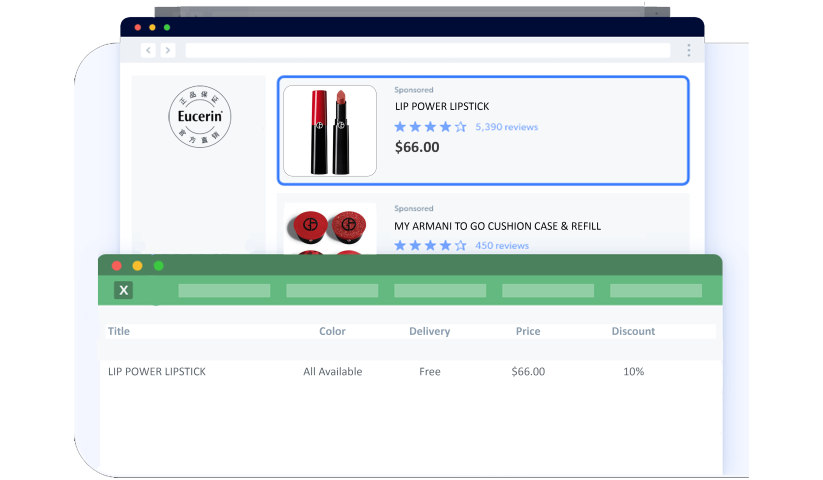Click the last ribbon placeholder tab in spreadsheet

[656, 291]
